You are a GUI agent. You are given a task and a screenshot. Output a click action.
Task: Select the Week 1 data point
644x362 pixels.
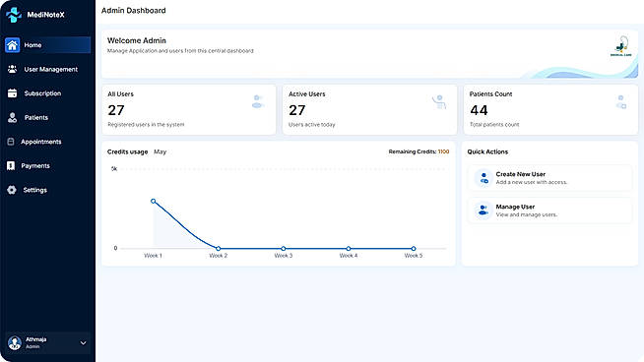[154, 201]
